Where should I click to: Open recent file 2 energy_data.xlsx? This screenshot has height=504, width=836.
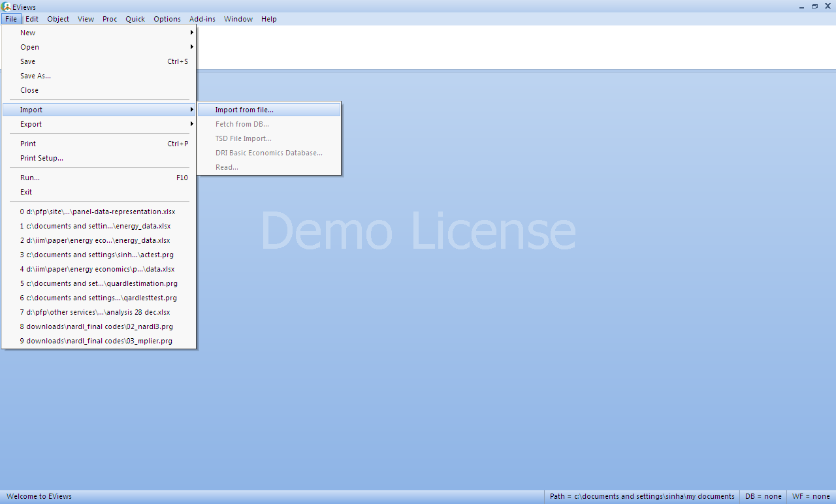coord(99,240)
